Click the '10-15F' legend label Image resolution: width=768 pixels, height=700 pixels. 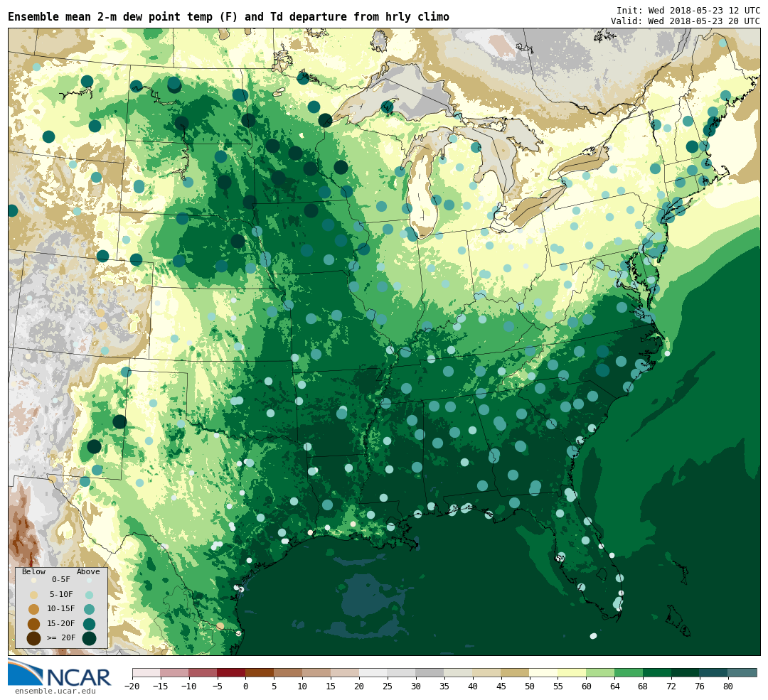[61, 609]
